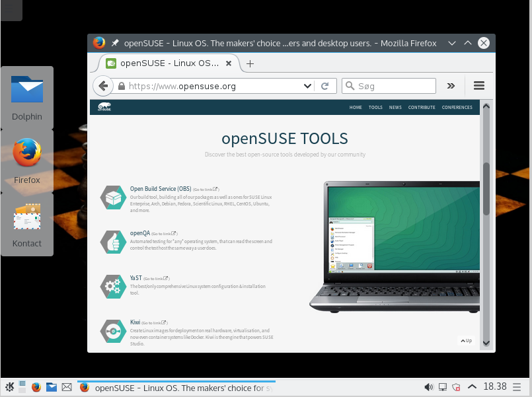
Task: Open the Open Build Service (OBS) link
Action: pos(161,189)
